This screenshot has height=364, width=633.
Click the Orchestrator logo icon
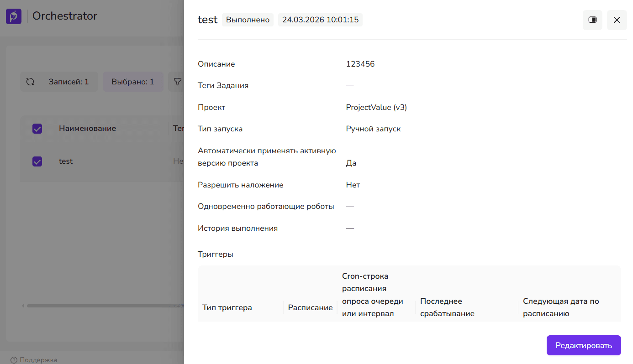tap(14, 16)
